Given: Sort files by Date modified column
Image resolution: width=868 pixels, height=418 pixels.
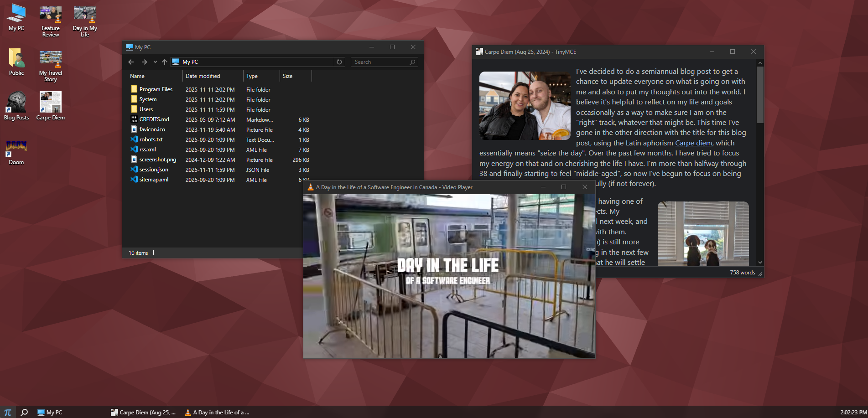Looking at the screenshot, I should [x=203, y=76].
